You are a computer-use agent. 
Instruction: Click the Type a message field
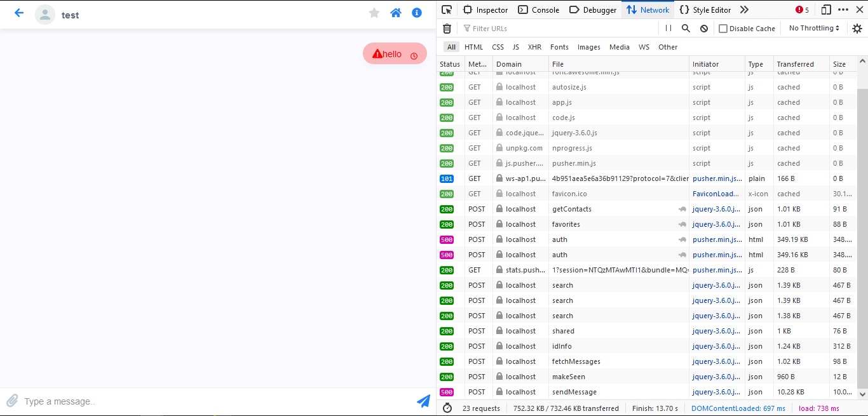tap(127, 401)
